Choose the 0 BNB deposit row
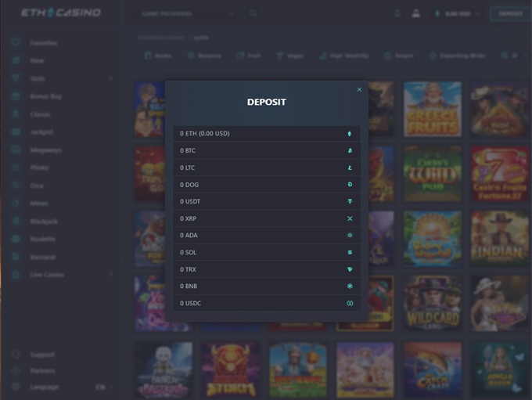This screenshot has width=532, height=400. 266,286
